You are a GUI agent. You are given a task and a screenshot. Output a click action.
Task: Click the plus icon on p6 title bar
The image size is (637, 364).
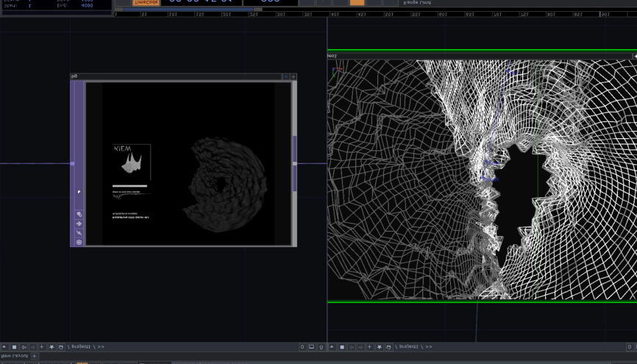click(293, 76)
